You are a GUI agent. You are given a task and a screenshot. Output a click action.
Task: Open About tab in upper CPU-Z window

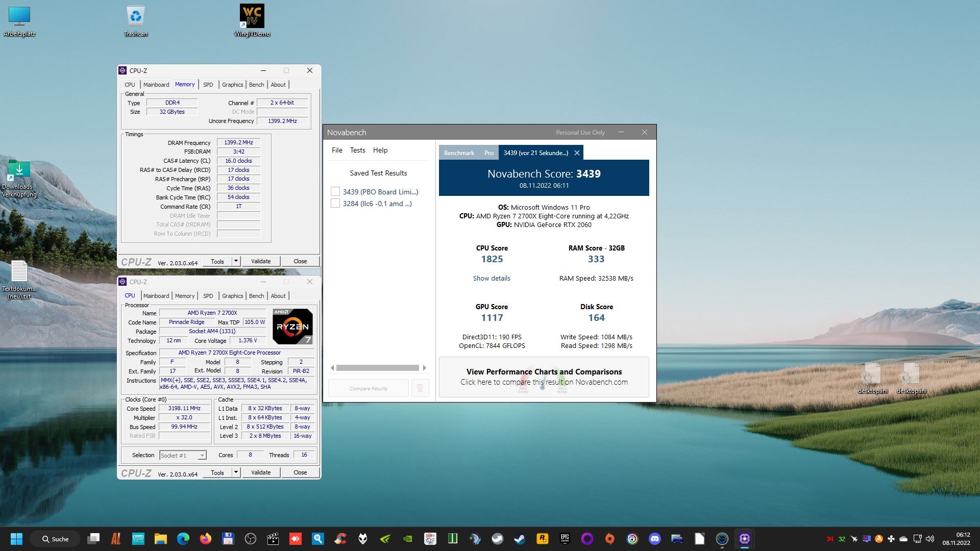tap(278, 85)
